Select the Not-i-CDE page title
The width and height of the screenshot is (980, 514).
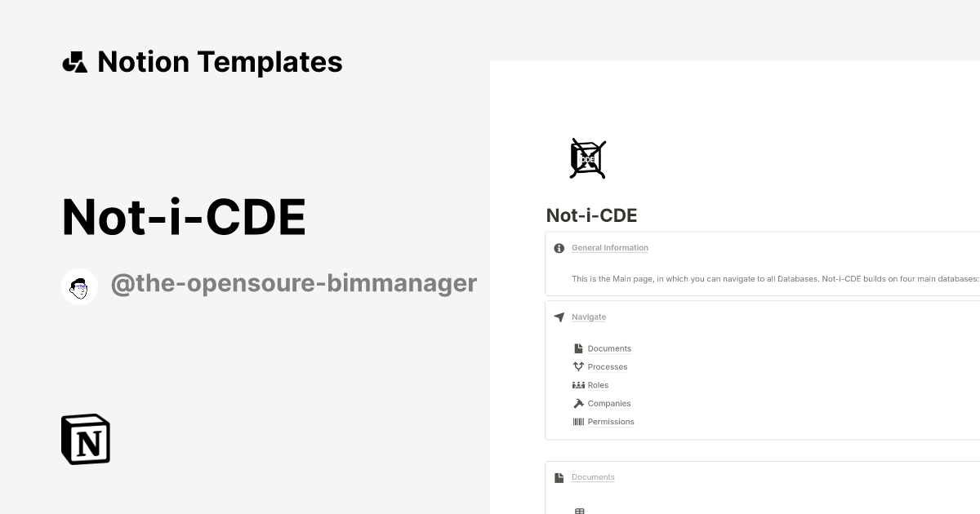(x=591, y=215)
